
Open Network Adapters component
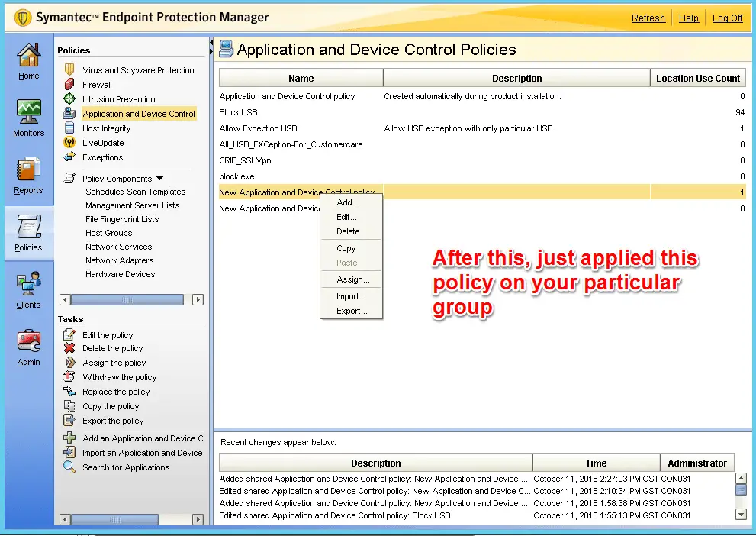point(119,260)
